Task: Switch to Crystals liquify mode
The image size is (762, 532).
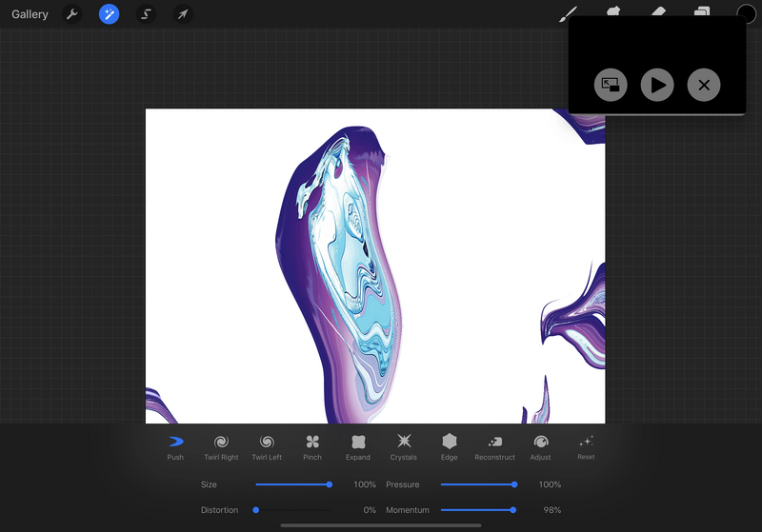Action: (x=404, y=446)
